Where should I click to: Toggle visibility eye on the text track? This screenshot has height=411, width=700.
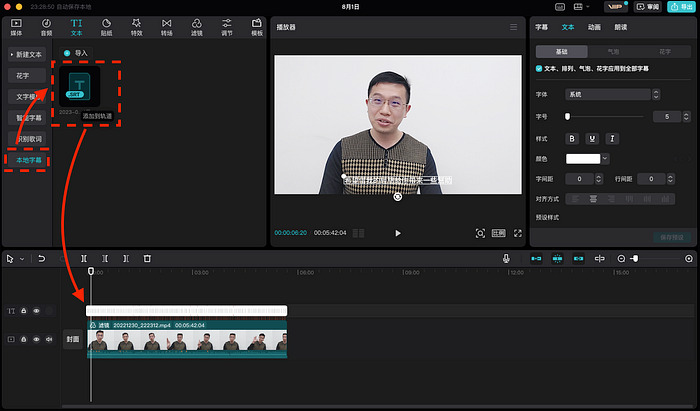click(36, 311)
